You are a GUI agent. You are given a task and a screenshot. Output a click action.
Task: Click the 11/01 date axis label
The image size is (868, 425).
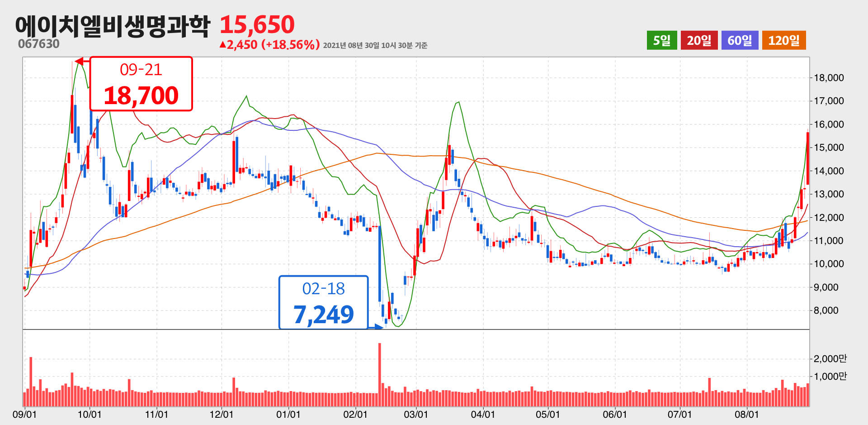(156, 414)
